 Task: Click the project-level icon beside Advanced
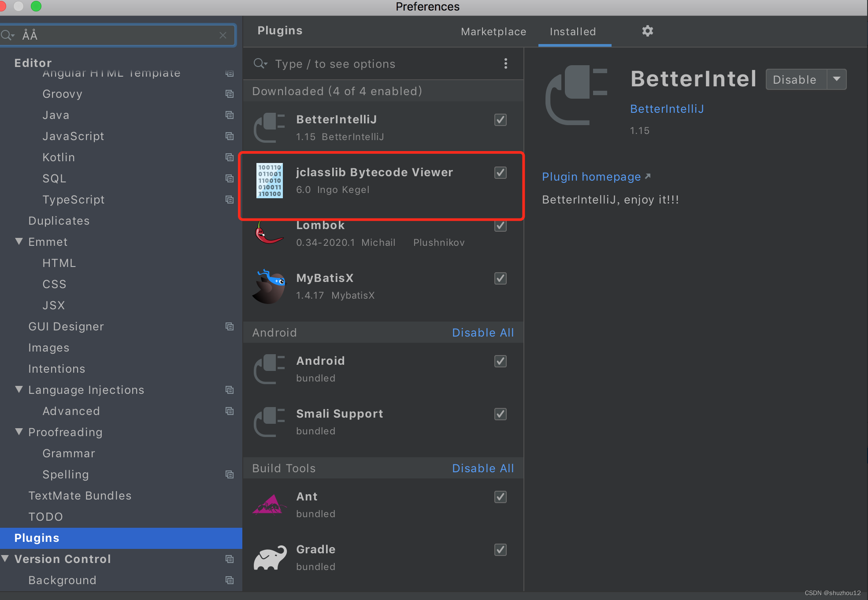(x=230, y=411)
